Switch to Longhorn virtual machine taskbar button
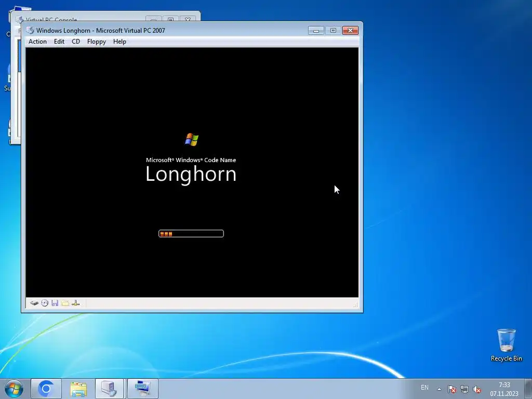This screenshot has width=532, height=399. [143, 389]
